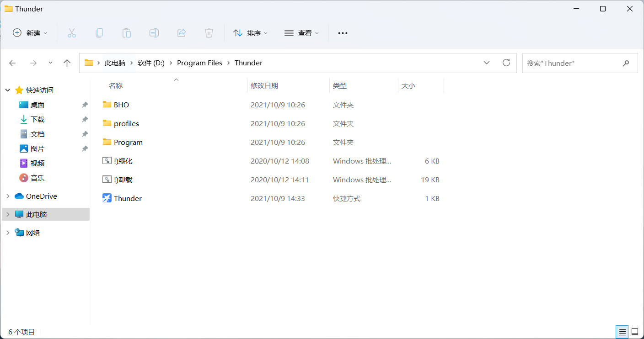
Task: Go forward with the right arrow
Action: click(33, 63)
